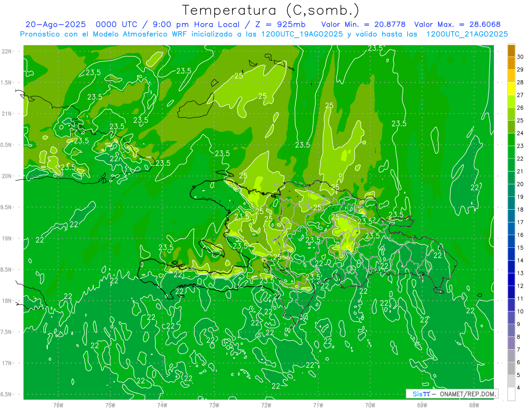Click the legend value '12'

click(x=520, y=286)
